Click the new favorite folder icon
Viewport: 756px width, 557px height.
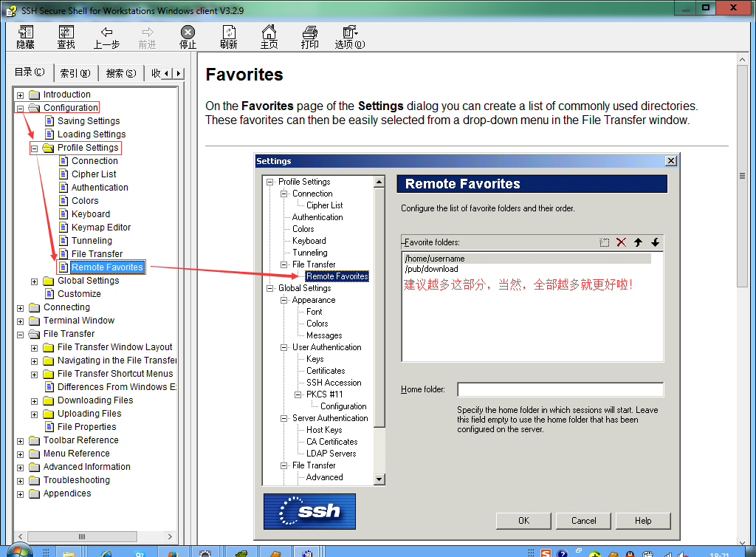tap(604, 242)
